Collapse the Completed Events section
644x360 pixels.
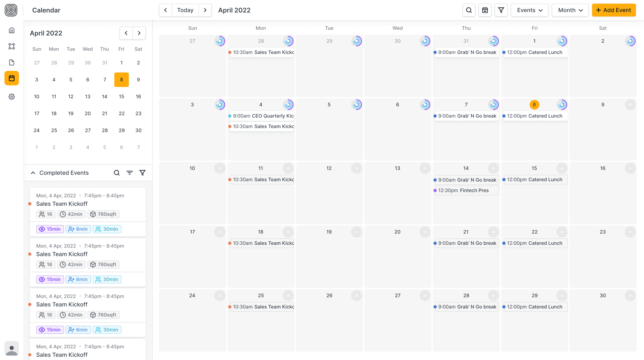pos(33,173)
